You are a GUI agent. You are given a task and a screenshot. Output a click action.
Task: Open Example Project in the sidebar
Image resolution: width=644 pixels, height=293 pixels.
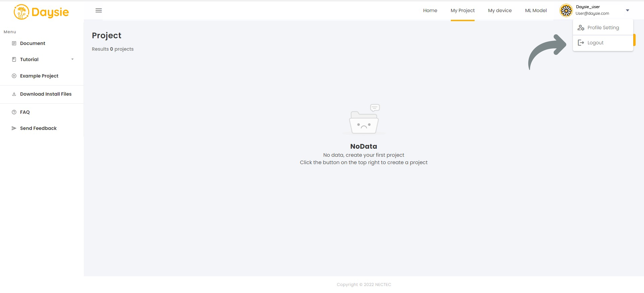[x=39, y=76]
